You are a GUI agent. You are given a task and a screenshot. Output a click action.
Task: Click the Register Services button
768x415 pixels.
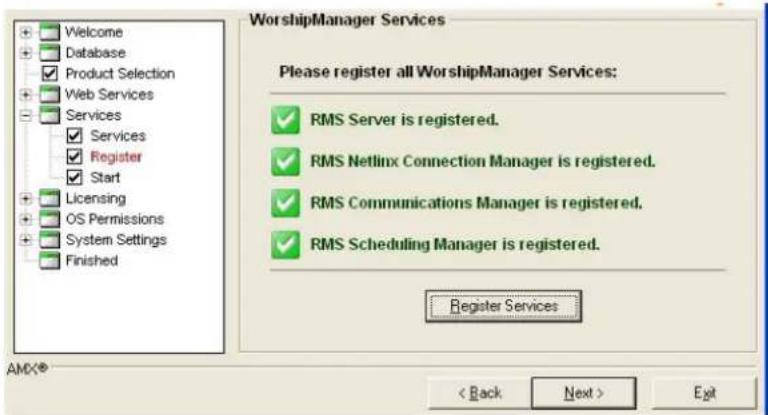click(x=504, y=306)
